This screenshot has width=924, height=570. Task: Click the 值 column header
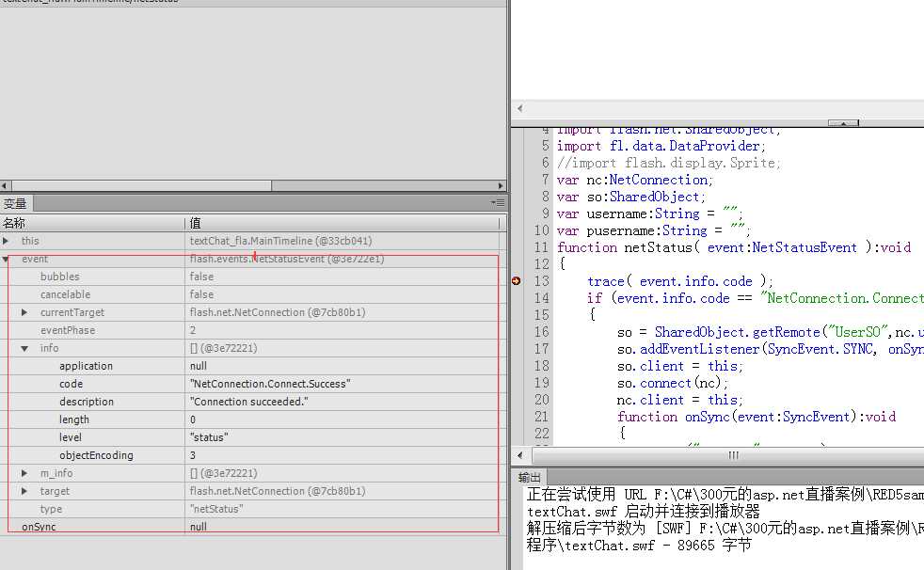point(343,223)
